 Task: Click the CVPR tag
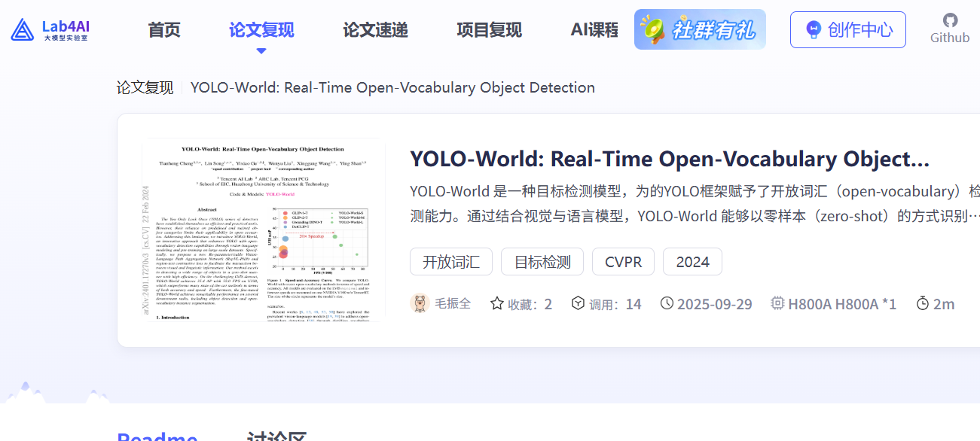pyautogui.click(x=623, y=262)
